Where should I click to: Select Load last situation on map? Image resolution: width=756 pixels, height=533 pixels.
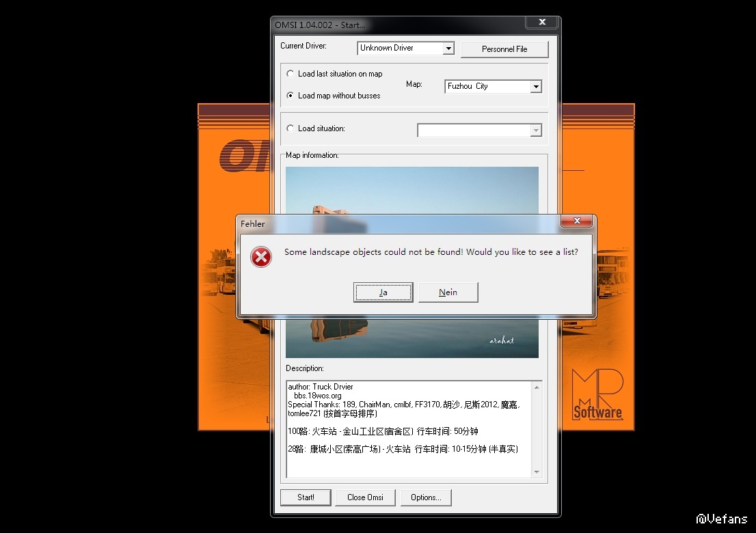[290, 74]
